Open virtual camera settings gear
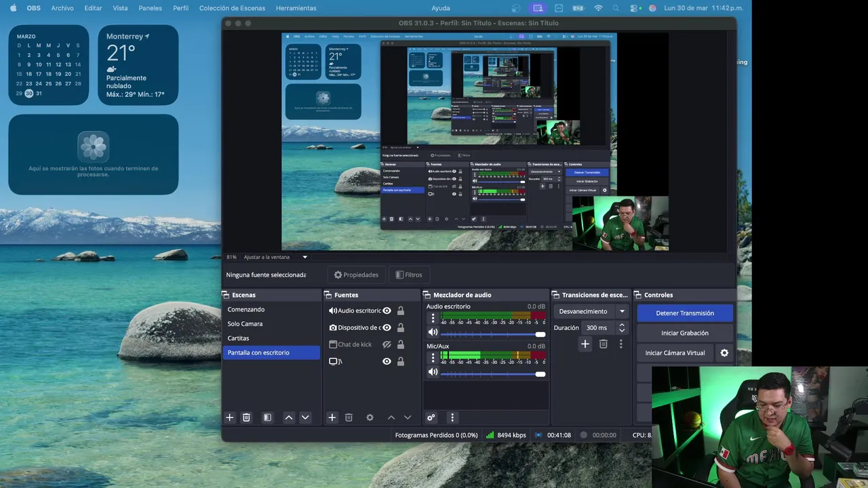The image size is (868, 488). click(724, 353)
